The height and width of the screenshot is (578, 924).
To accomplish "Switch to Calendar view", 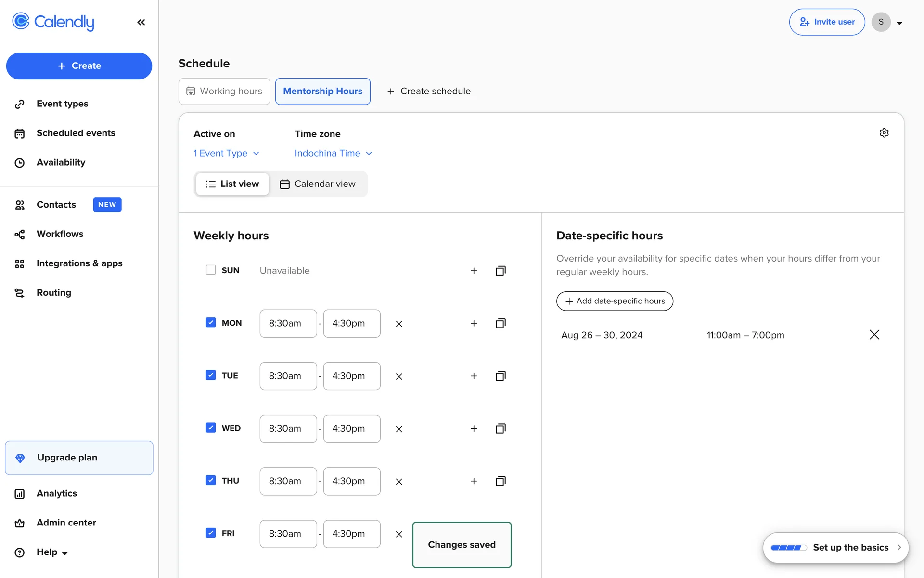I will coord(318,184).
